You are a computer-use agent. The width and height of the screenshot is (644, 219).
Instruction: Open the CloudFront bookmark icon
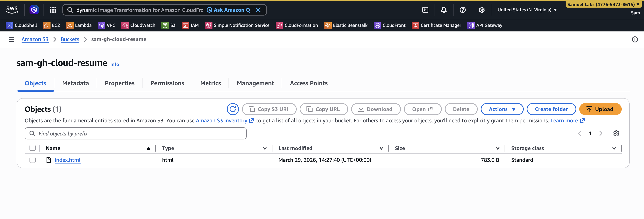(x=377, y=25)
